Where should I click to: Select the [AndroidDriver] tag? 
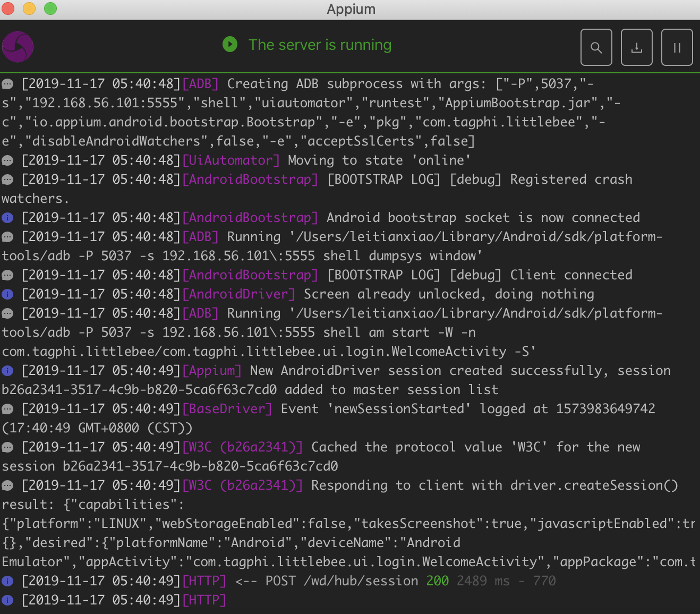click(x=238, y=294)
